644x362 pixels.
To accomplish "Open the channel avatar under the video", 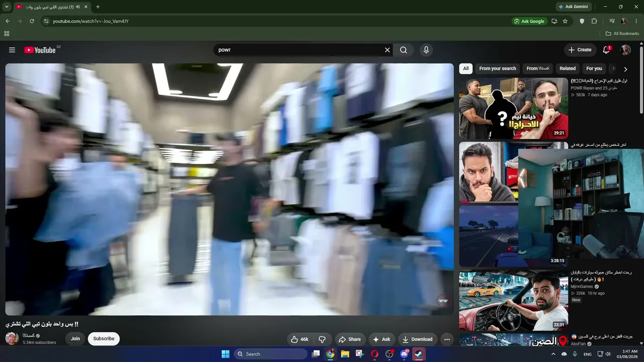I will click(x=12, y=338).
